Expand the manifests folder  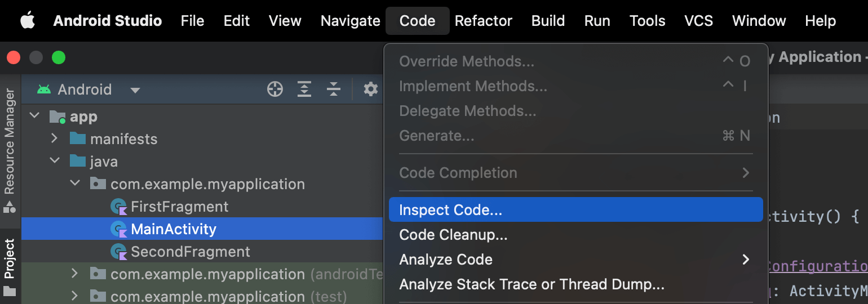pos(54,138)
